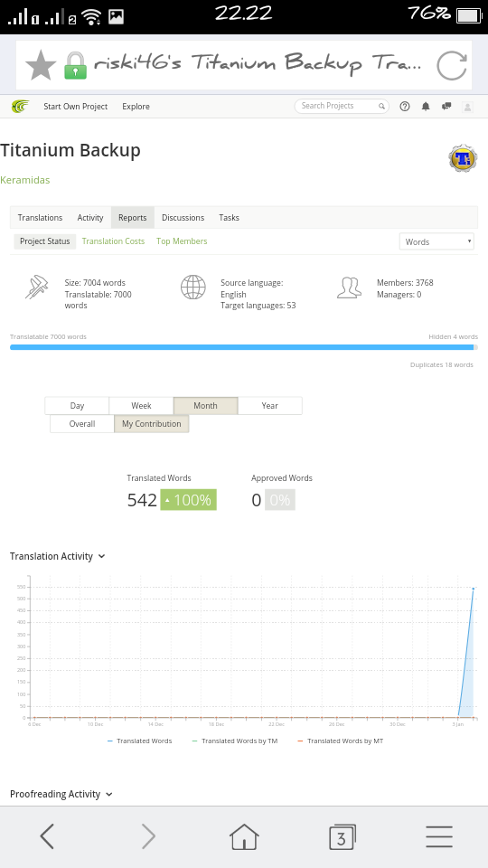Screen dimensions: 488x868
Task: Go back with browser back arrow
Action: tap(48, 835)
